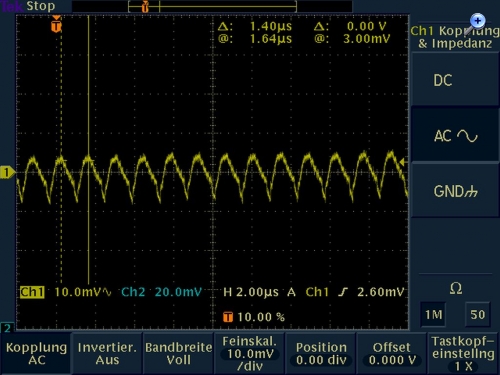Select AC coupling option

455,135
